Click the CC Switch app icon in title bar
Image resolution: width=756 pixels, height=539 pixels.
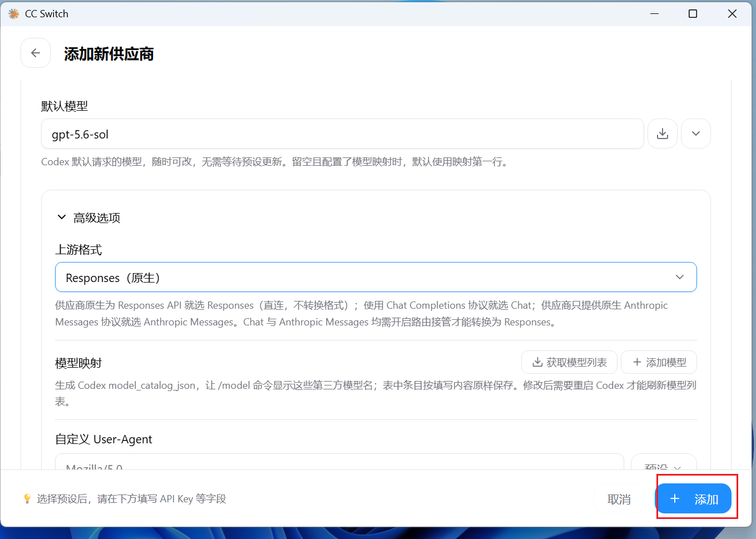click(14, 13)
